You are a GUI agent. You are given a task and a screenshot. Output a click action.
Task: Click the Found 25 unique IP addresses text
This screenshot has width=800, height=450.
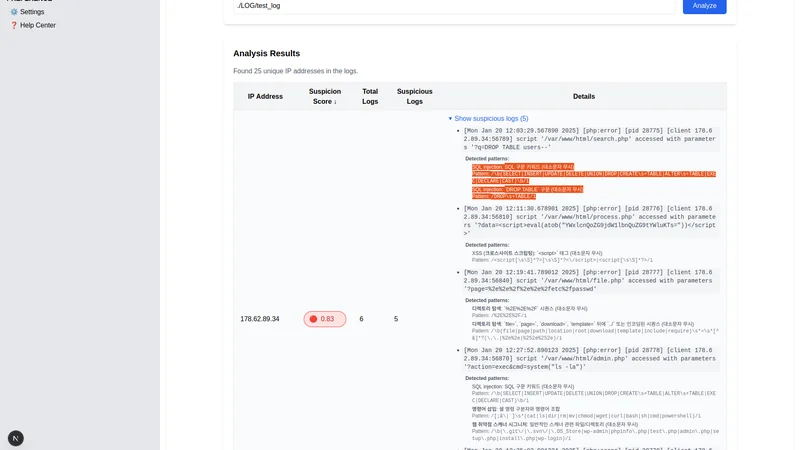pos(295,71)
